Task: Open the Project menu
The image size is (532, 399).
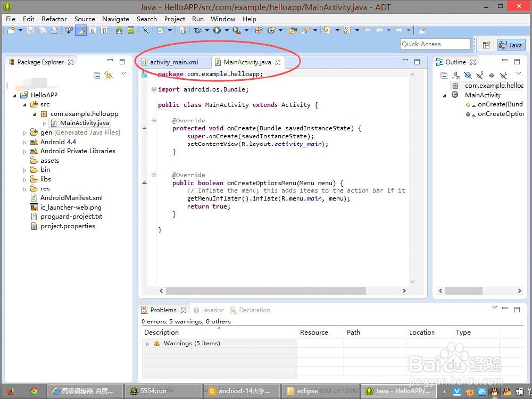Action: click(x=174, y=19)
